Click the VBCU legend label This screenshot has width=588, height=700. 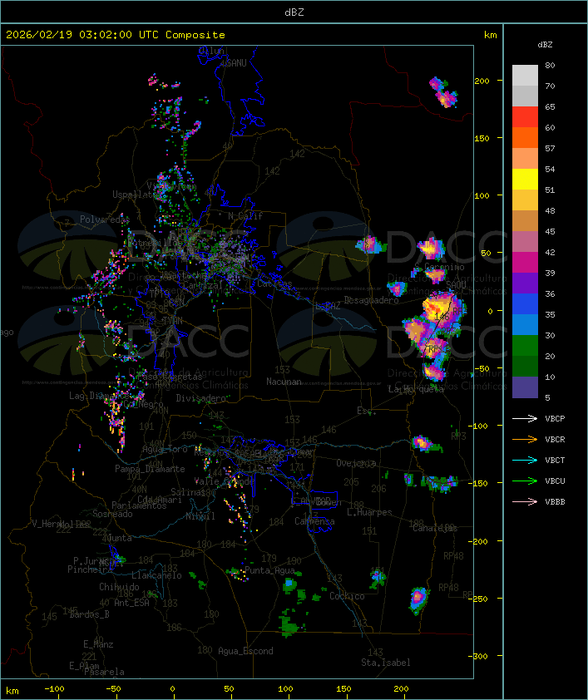[x=555, y=481]
